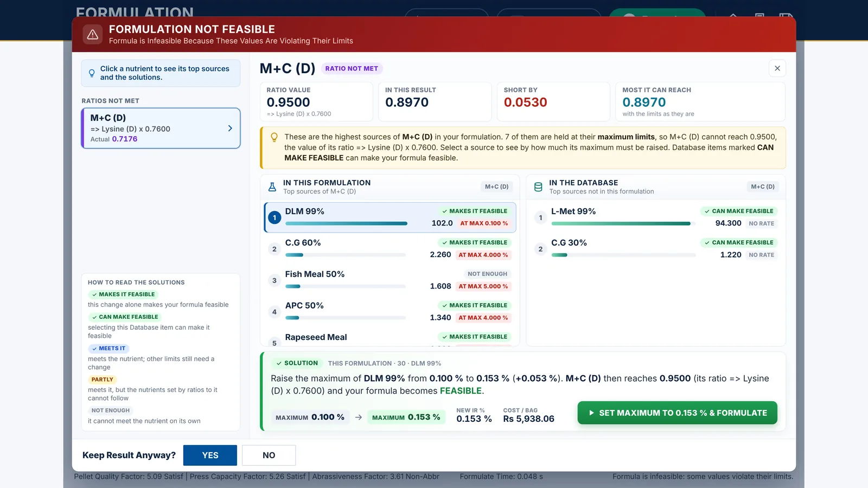
Task: Click AT MAX 5.000 % badge for Fish Meal
Action: pyautogui.click(x=483, y=286)
